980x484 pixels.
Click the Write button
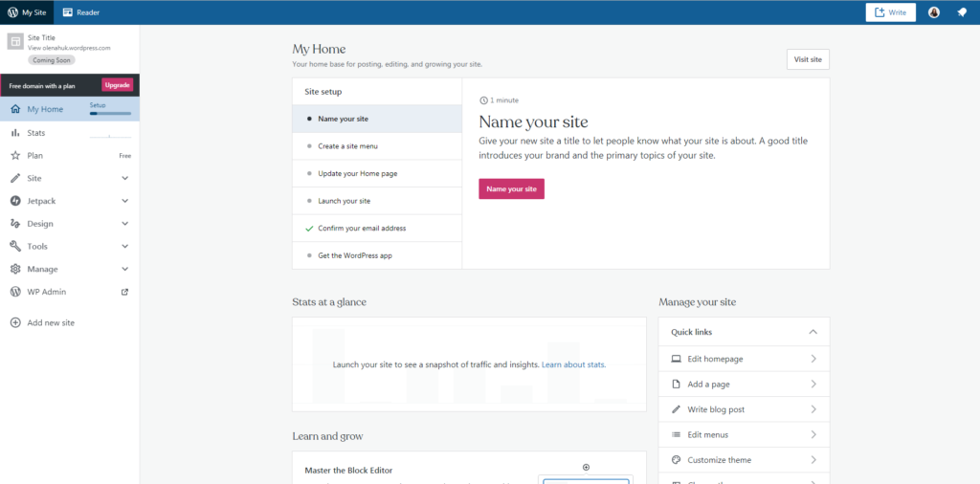pos(891,12)
